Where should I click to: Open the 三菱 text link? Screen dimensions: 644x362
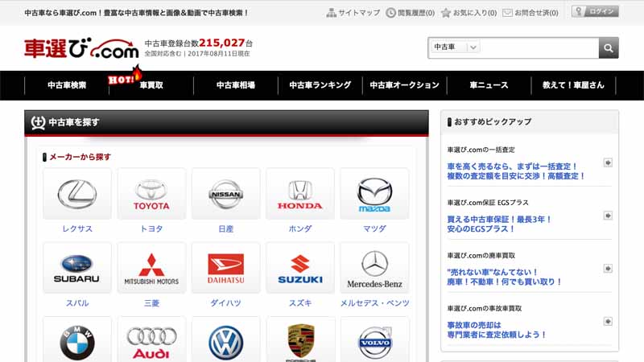151,303
